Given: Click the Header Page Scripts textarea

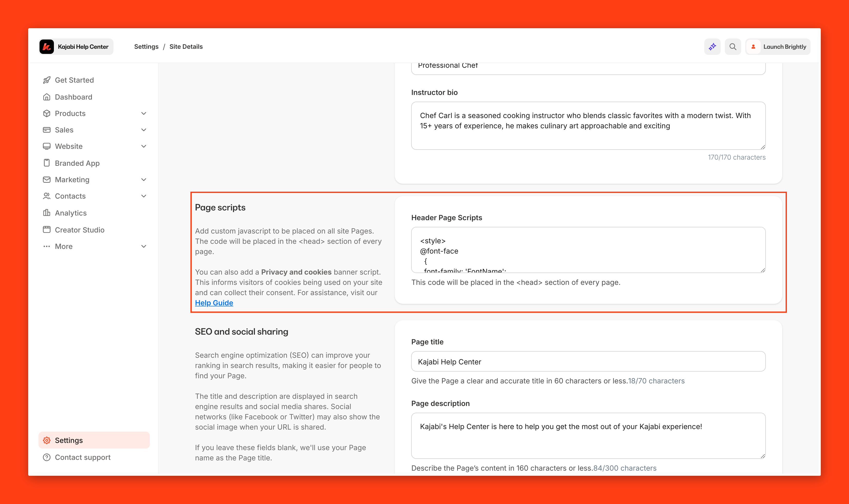Looking at the screenshot, I should [x=588, y=250].
